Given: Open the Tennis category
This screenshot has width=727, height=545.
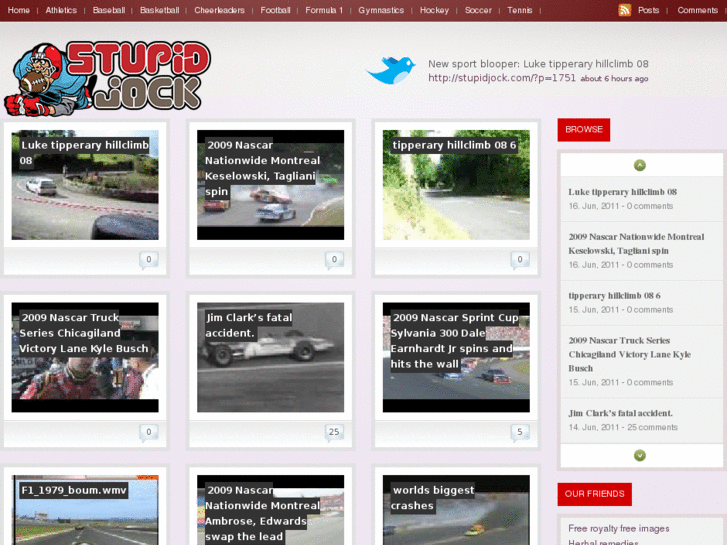Looking at the screenshot, I should [x=520, y=10].
